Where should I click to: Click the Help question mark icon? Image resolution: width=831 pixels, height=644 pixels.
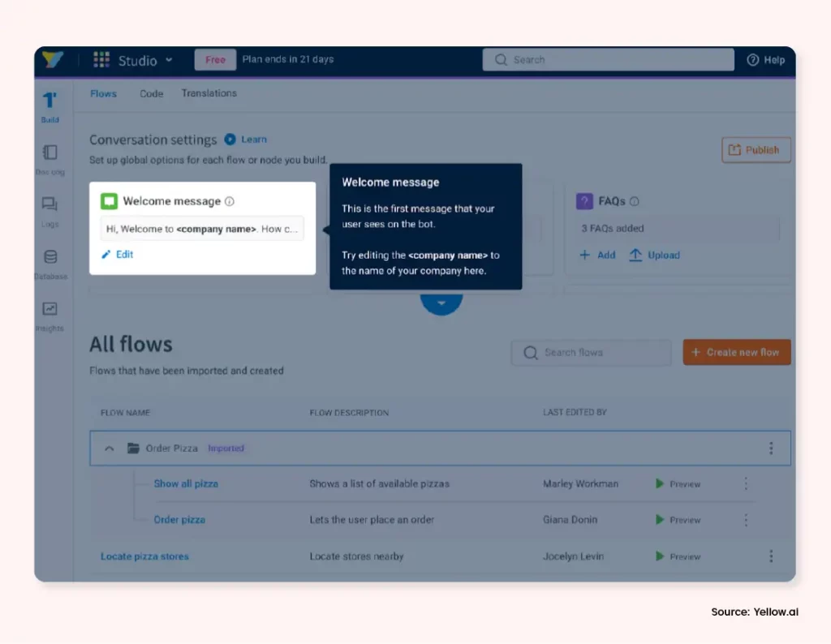pos(752,60)
